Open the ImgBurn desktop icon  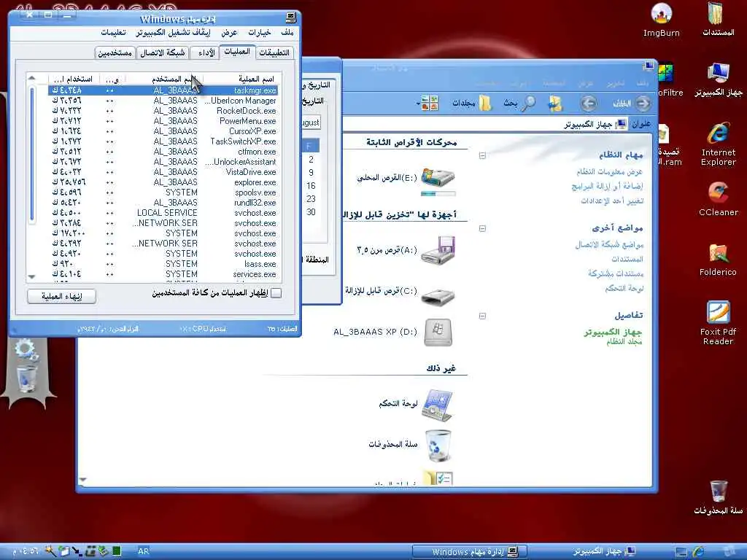pyautogui.click(x=661, y=20)
